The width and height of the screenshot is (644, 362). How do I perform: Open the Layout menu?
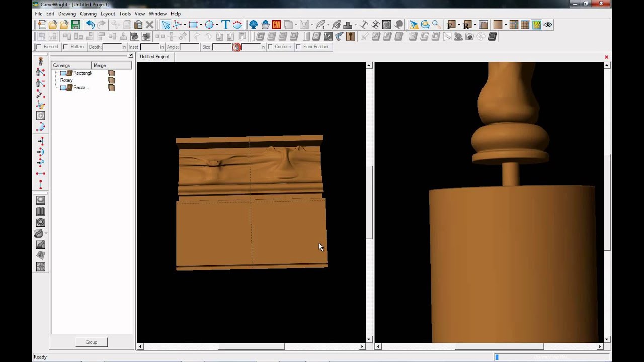point(108,14)
